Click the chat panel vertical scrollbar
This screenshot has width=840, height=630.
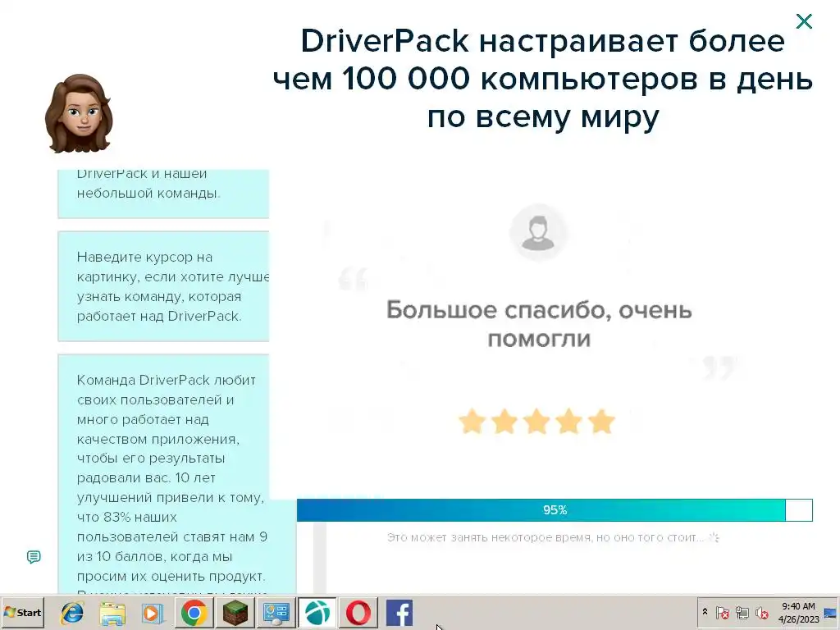320,557
